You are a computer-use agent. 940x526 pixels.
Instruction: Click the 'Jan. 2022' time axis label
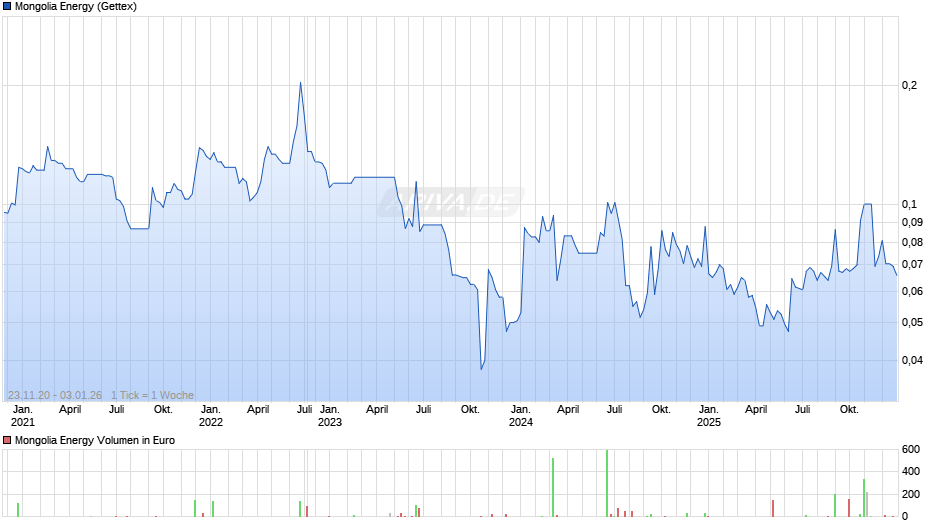tap(210, 416)
